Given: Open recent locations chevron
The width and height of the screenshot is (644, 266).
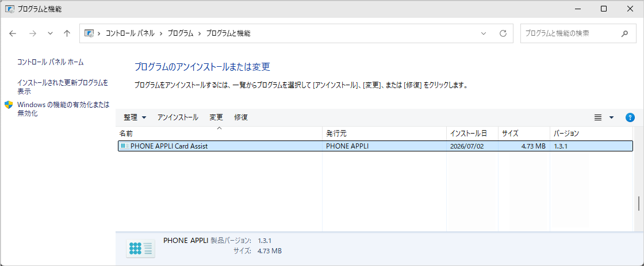Looking at the screenshot, I should point(50,34).
